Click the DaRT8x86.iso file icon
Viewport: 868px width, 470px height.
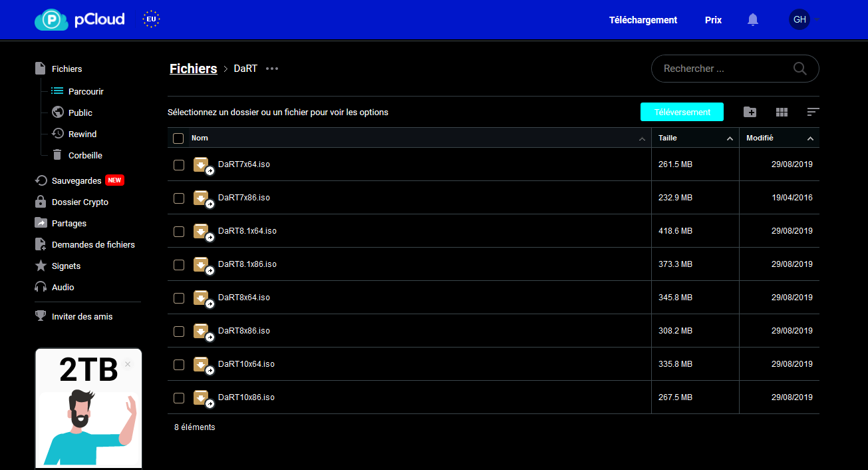202,332
